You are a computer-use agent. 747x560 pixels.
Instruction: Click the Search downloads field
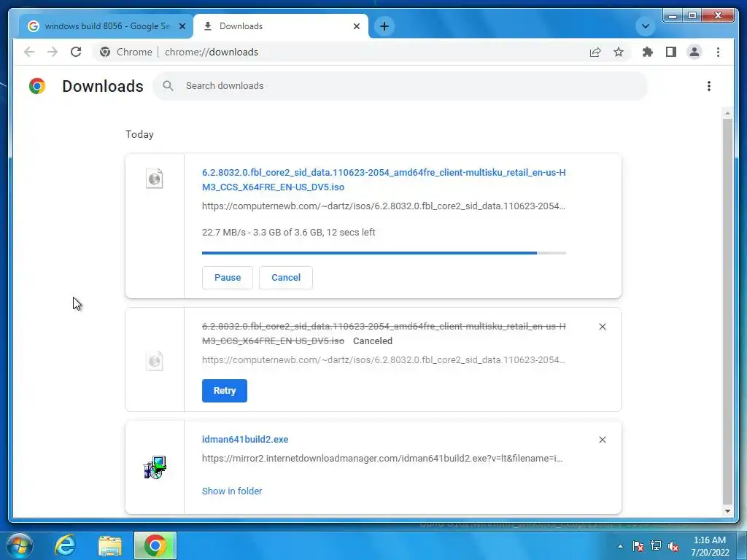pyautogui.click(x=400, y=86)
